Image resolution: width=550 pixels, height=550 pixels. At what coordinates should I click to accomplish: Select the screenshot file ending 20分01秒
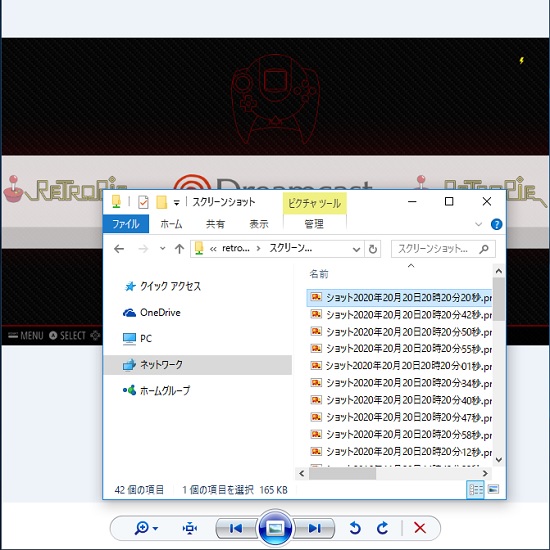point(400,366)
